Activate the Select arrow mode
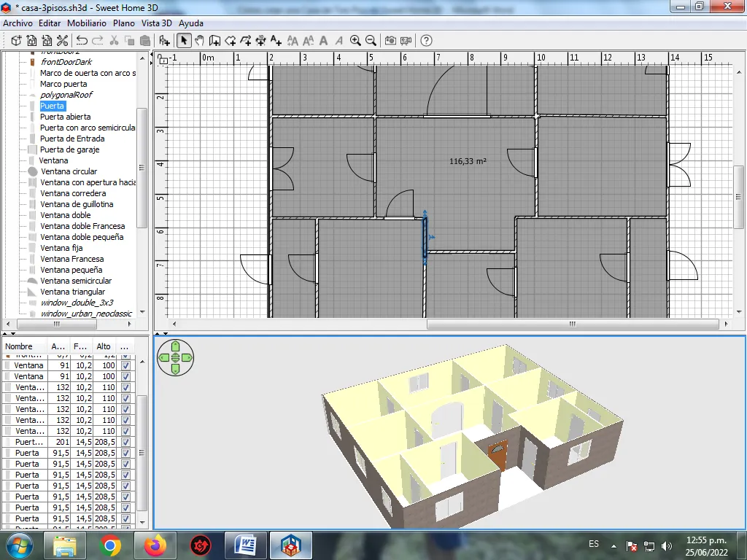The width and height of the screenshot is (747, 560). click(x=184, y=41)
